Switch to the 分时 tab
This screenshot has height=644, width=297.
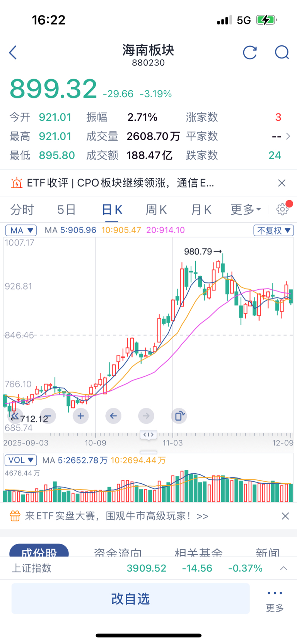(x=22, y=210)
